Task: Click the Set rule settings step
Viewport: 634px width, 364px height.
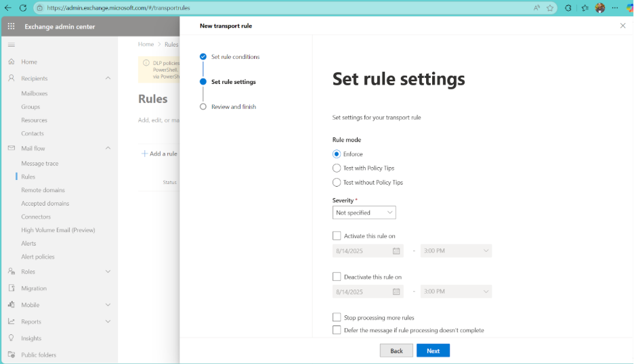Action: tap(233, 82)
